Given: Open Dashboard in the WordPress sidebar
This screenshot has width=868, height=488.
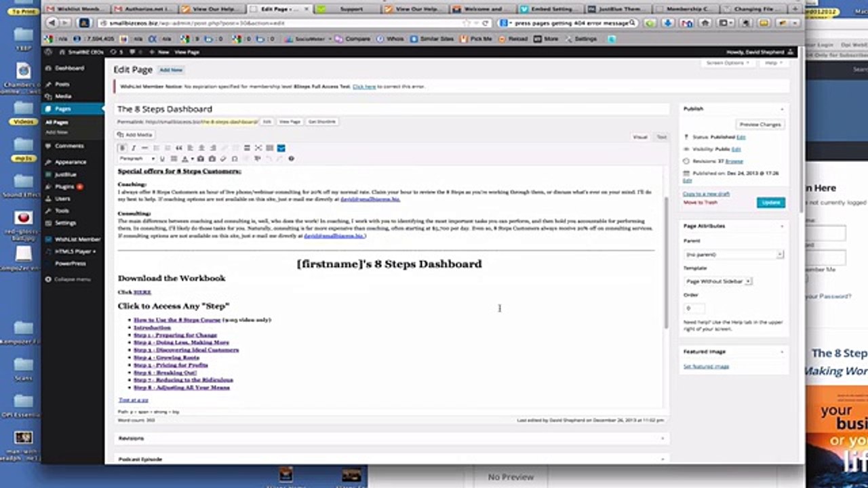Looking at the screenshot, I should pos(69,68).
